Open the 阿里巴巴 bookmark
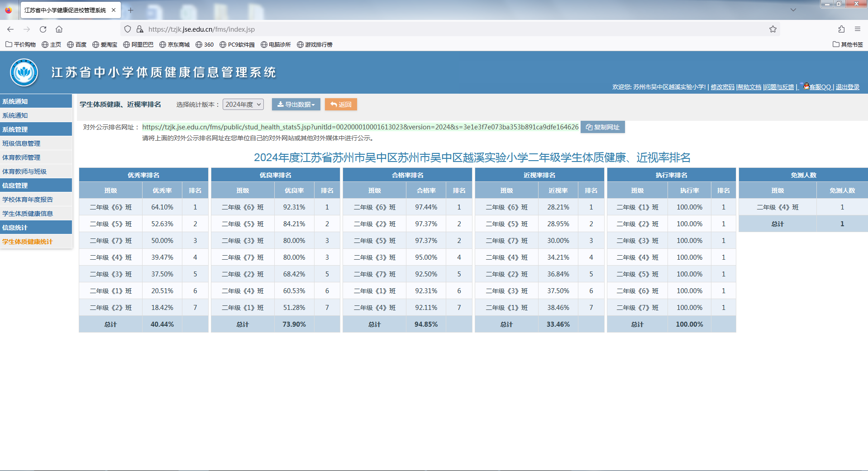The height and width of the screenshot is (471, 868). tap(138, 44)
